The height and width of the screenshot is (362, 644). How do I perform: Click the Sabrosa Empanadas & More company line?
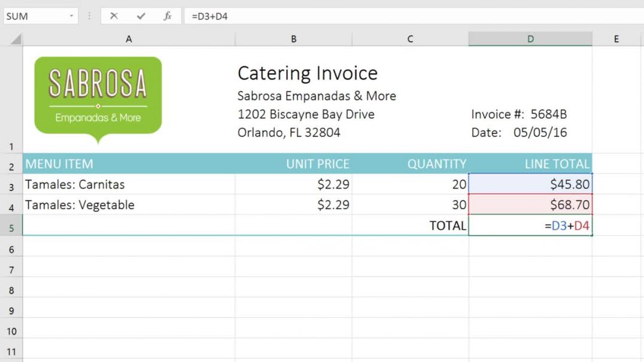317,96
